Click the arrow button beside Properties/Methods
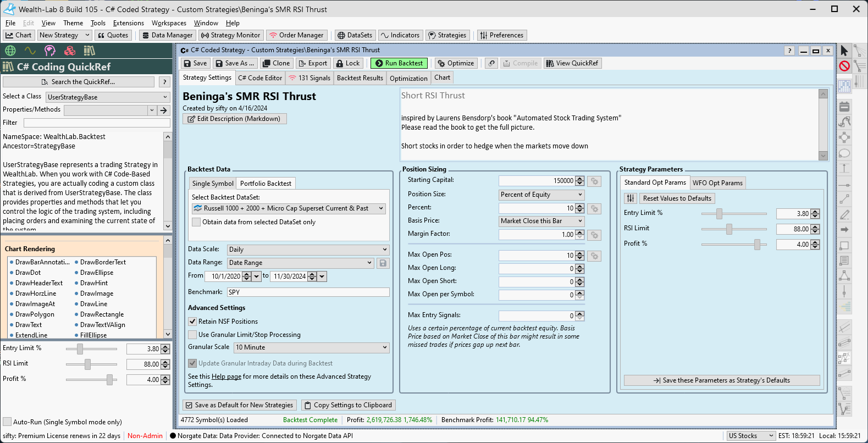The width and height of the screenshot is (868, 443). click(164, 110)
